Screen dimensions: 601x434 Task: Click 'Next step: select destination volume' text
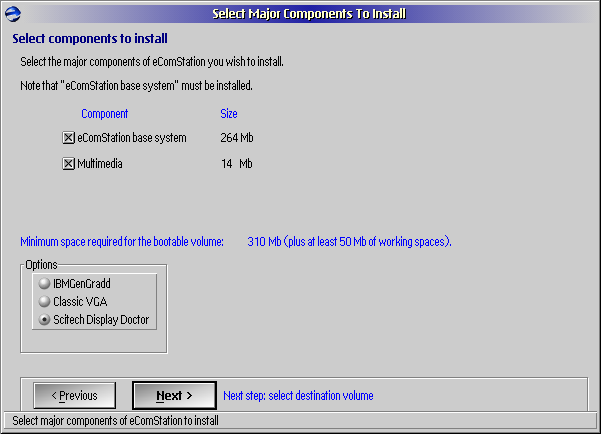[x=298, y=396]
